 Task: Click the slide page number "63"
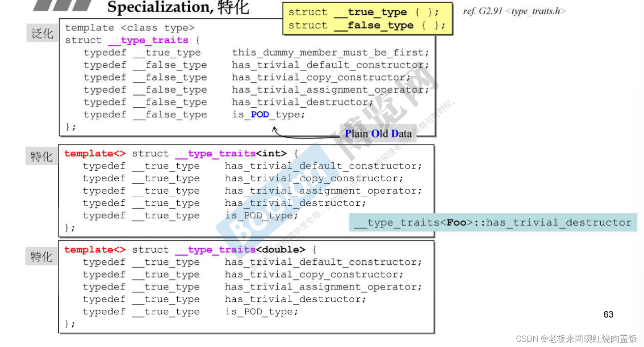(608, 314)
